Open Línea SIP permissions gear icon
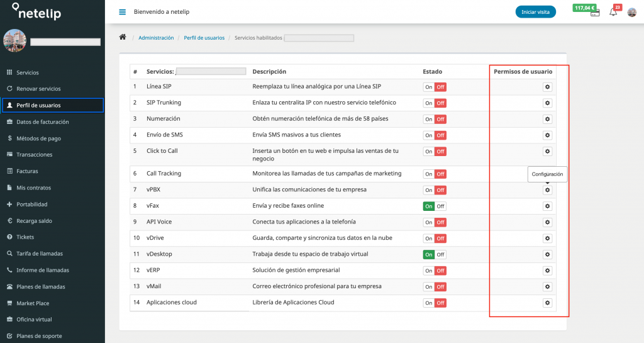The height and width of the screenshot is (343, 644). (x=547, y=87)
